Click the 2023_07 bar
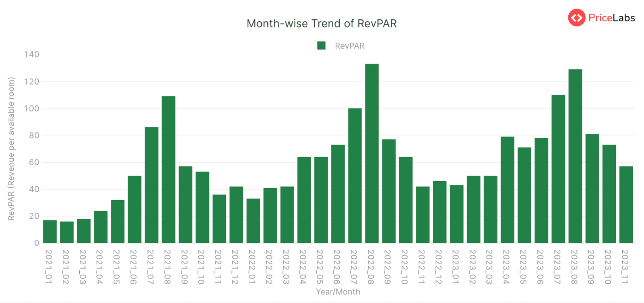Image resolution: width=644 pixels, height=303 pixels. (558, 169)
